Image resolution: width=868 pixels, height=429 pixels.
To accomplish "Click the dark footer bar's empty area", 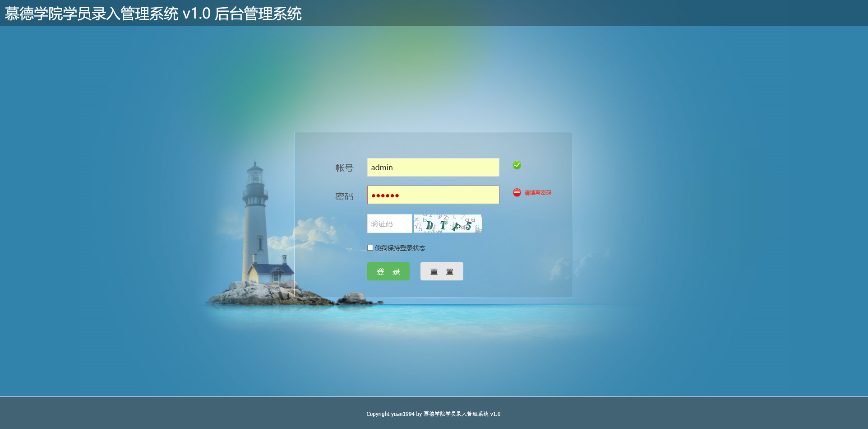I will click(180, 413).
